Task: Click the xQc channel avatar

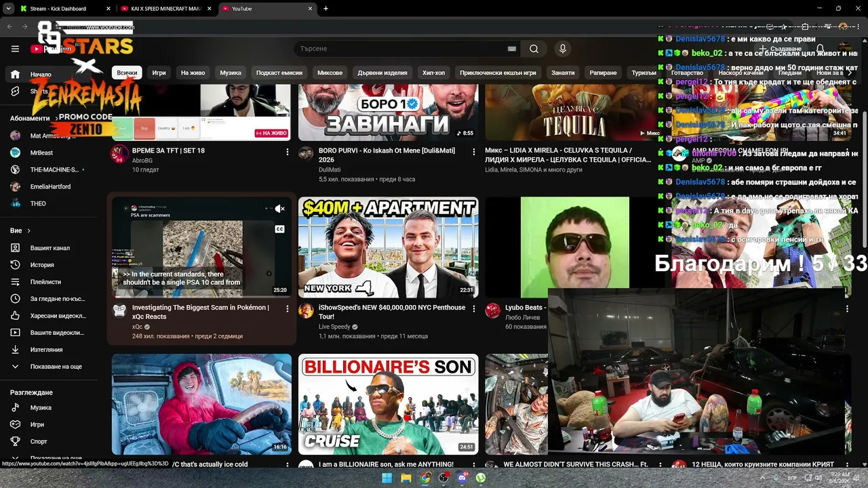Action: [x=120, y=310]
